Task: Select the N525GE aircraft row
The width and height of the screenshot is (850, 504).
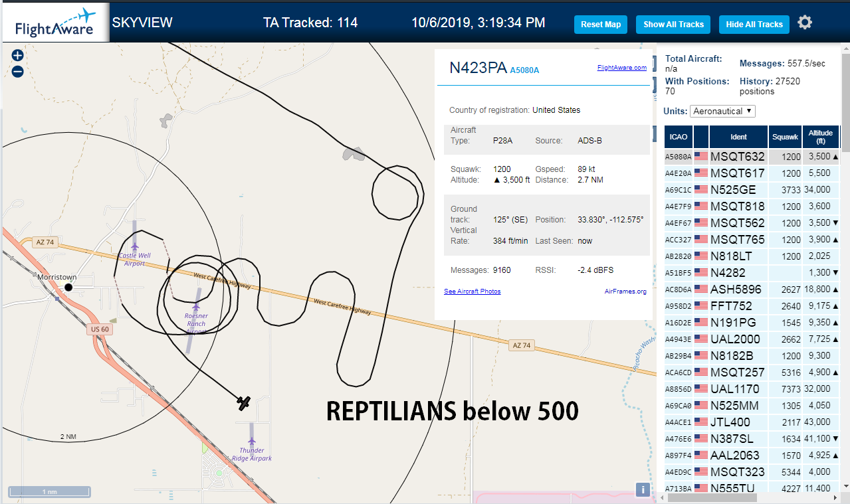Action: (x=752, y=190)
